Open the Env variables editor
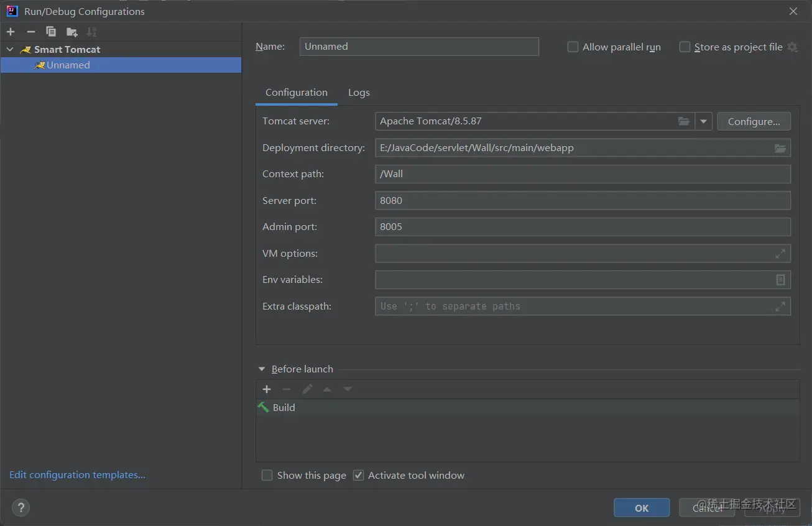 pos(780,280)
